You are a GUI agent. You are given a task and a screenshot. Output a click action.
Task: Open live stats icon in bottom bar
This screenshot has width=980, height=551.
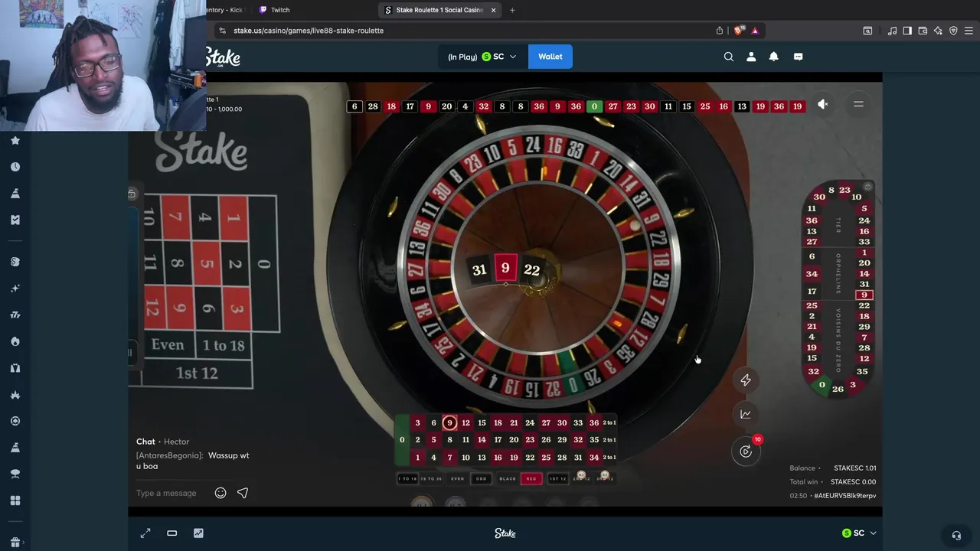[198, 533]
